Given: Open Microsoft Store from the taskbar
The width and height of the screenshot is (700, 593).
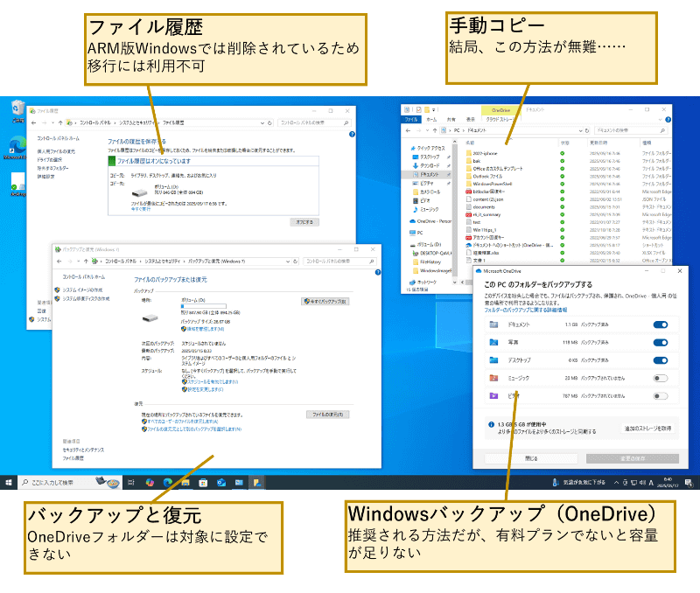Looking at the screenshot, I should pos(203,482).
